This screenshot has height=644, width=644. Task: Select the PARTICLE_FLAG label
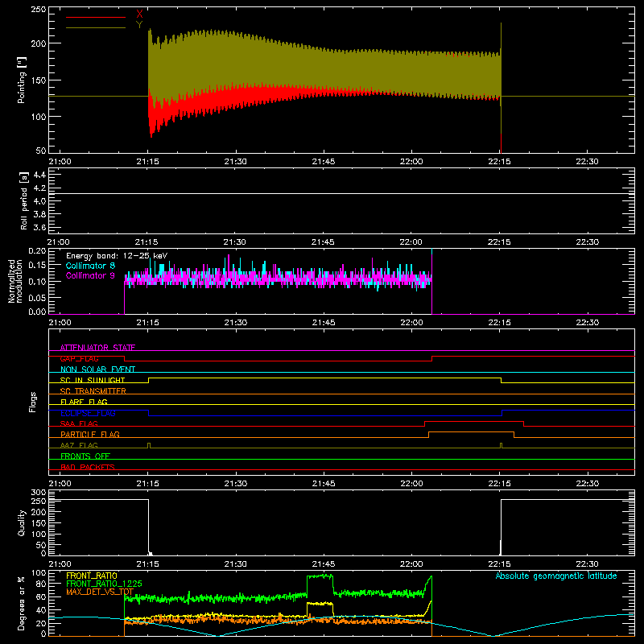90,434
